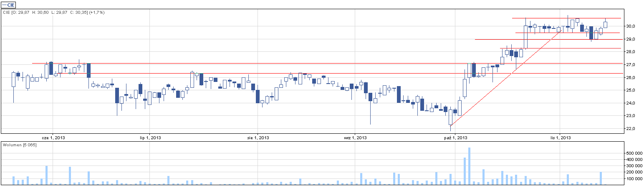Click the 28,0 price axis label

tap(630, 52)
